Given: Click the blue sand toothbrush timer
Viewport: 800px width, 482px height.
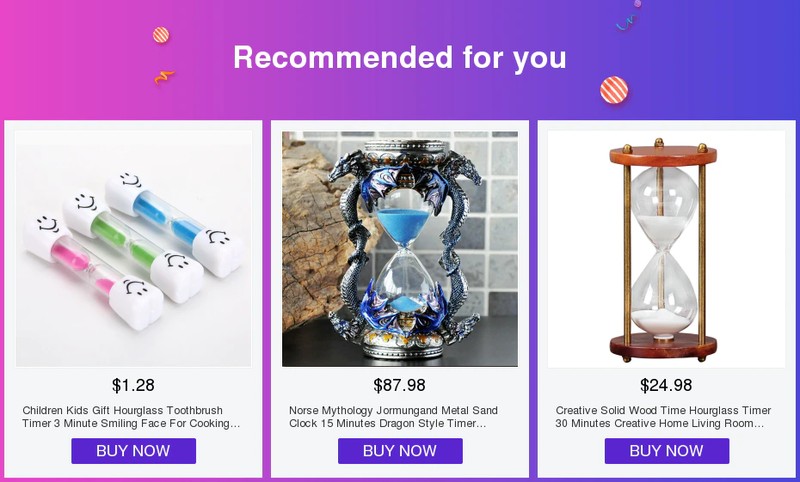Looking at the screenshot, I should coord(175,224).
